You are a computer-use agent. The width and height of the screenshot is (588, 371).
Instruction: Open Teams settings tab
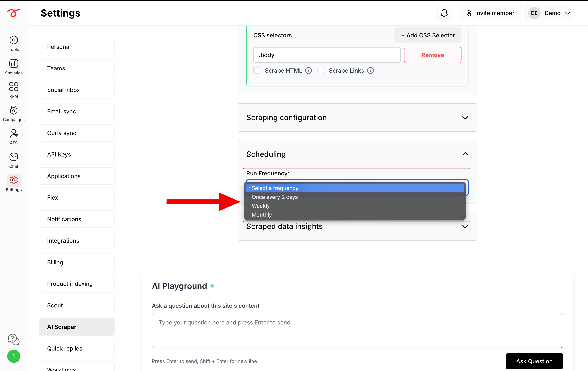tap(76, 68)
